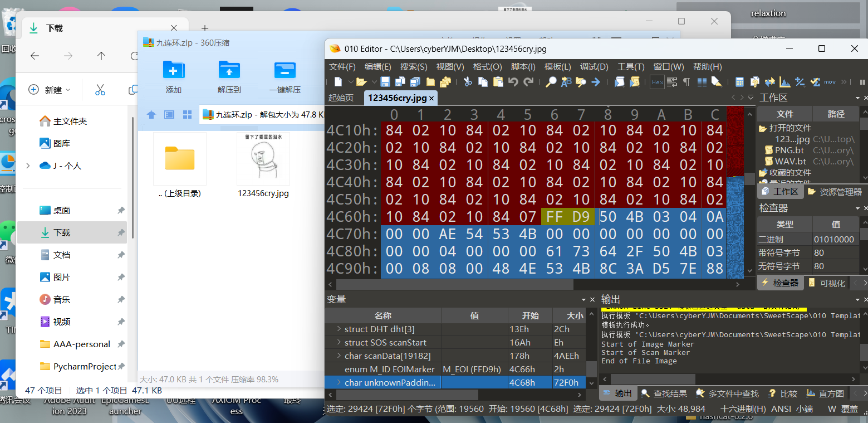
Task: Click the 添加 button in 360压缩
Action: coord(174,76)
